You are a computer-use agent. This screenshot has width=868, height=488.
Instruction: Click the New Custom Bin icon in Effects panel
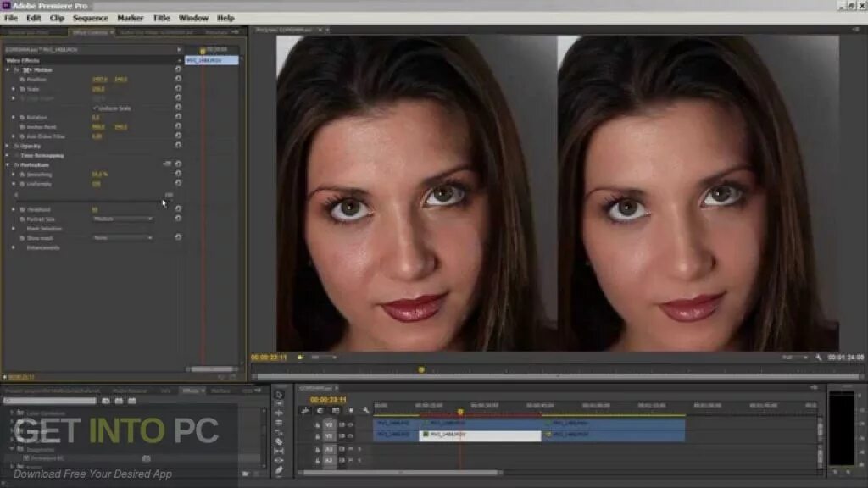245,474
